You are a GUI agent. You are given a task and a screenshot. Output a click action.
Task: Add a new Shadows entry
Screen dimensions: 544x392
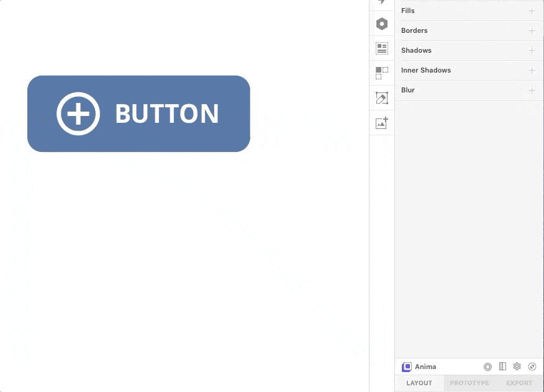click(x=532, y=50)
